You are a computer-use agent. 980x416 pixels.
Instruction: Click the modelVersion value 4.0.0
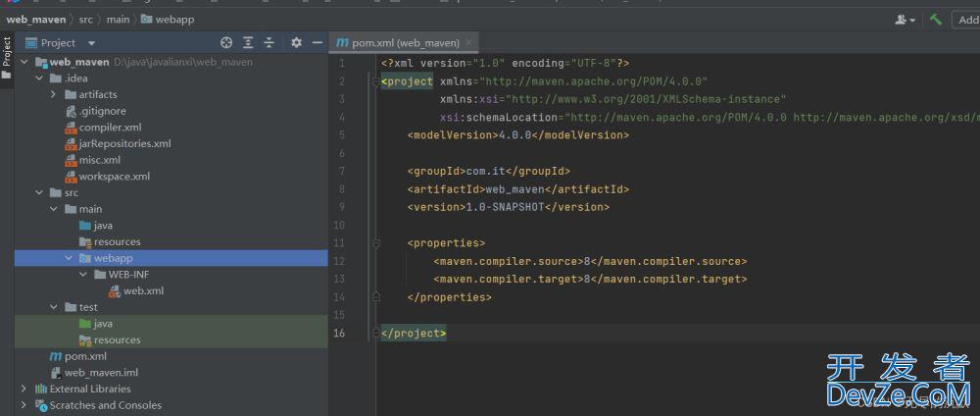click(515, 135)
